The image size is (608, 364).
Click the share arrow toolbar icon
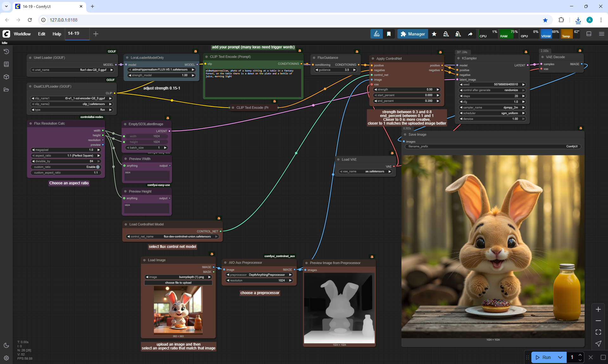pos(470,34)
